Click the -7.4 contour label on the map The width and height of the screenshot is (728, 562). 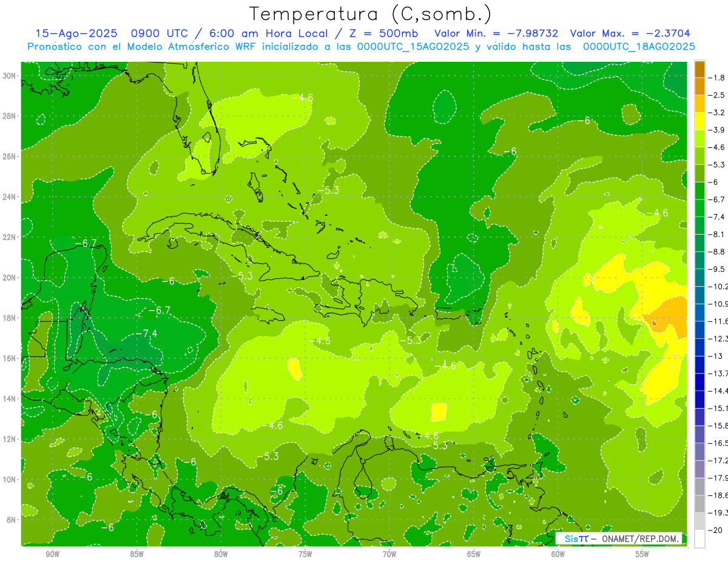[x=146, y=333]
